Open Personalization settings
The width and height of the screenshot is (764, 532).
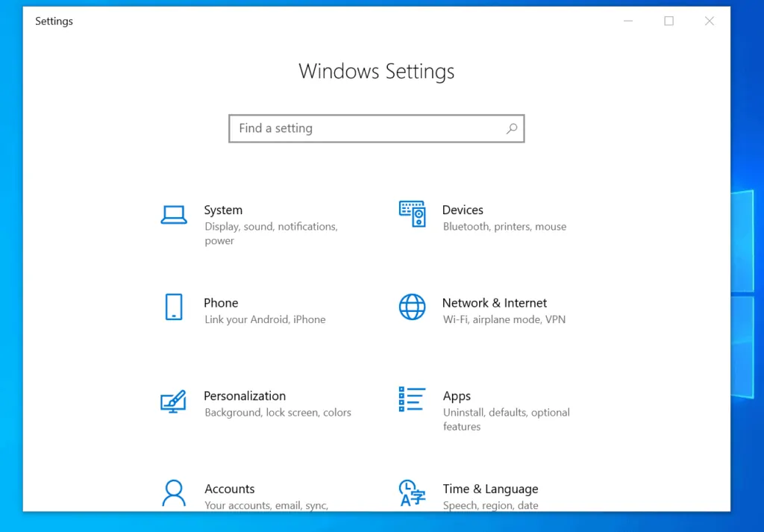click(x=245, y=395)
